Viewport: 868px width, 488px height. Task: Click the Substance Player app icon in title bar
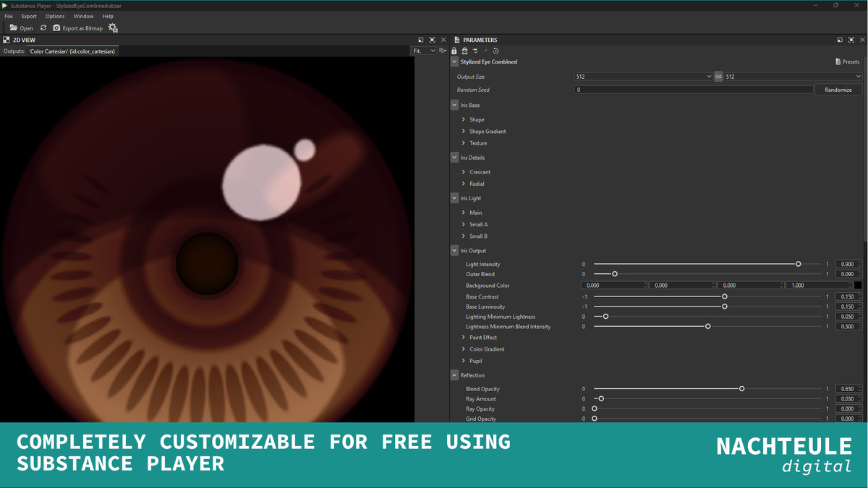click(x=5, y=5)
